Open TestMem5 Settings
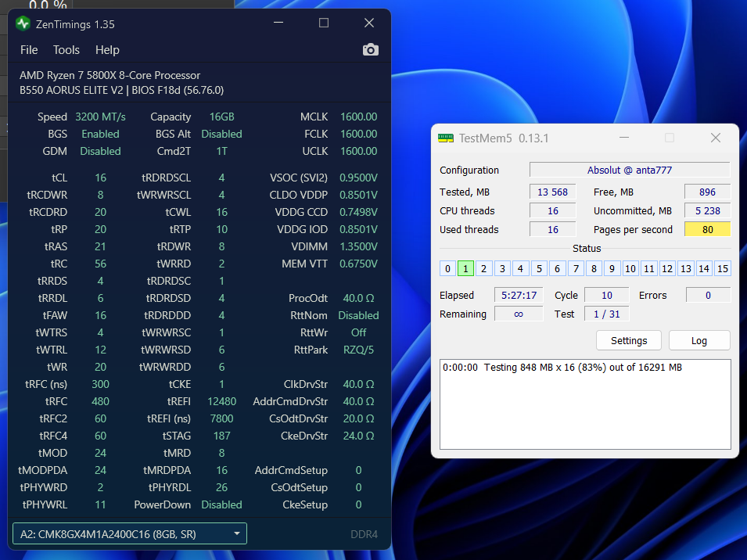 point(629,341)
